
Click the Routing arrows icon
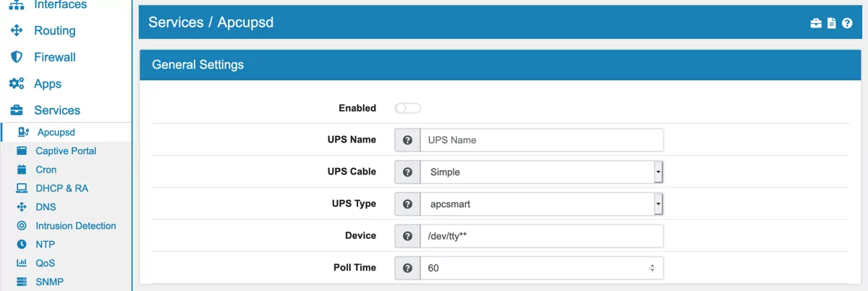(16, 30)
